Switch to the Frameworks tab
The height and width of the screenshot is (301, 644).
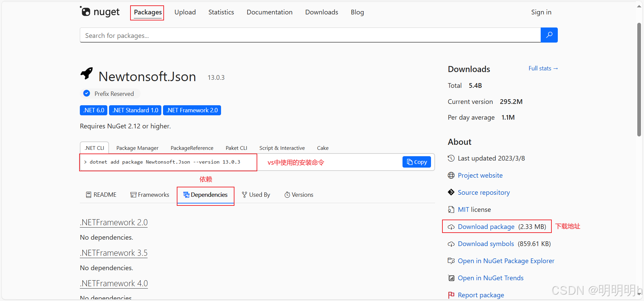point(150,195)
